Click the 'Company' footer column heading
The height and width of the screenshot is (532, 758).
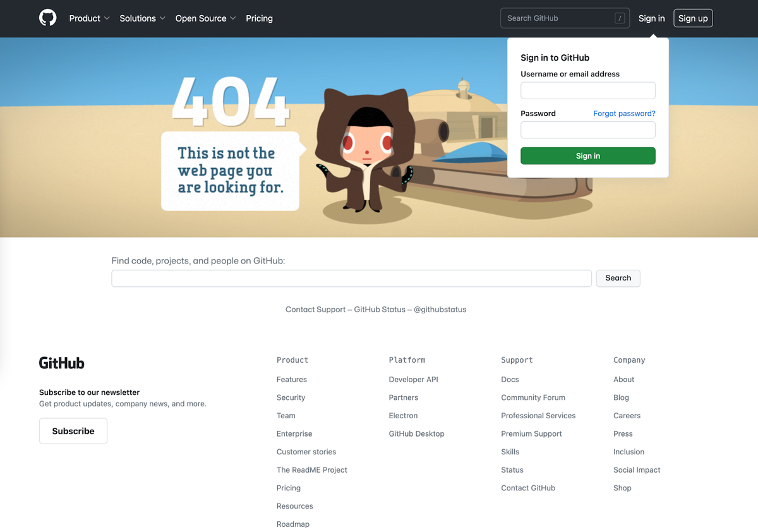coord(629,360)
